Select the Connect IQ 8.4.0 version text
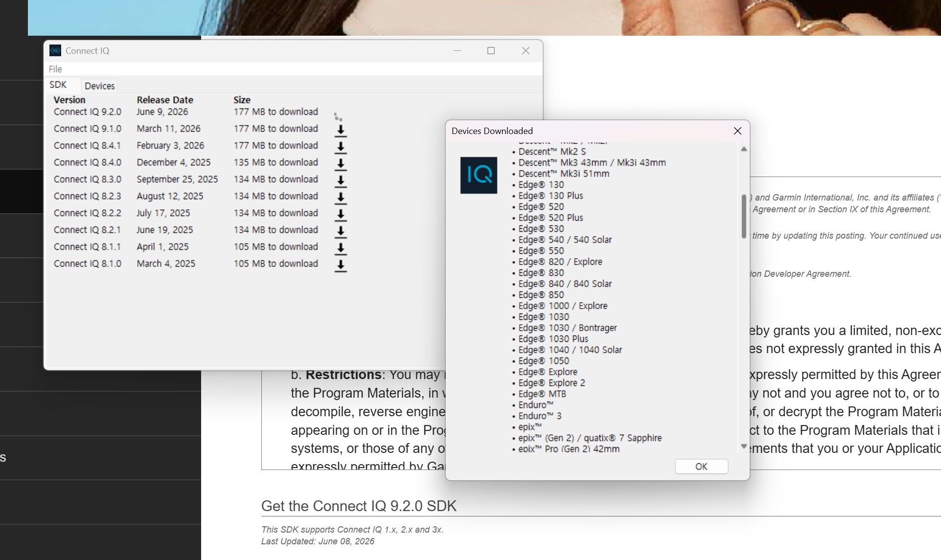Screen dimensions: 941x560 pyautogui.click(x=88, y=162)
